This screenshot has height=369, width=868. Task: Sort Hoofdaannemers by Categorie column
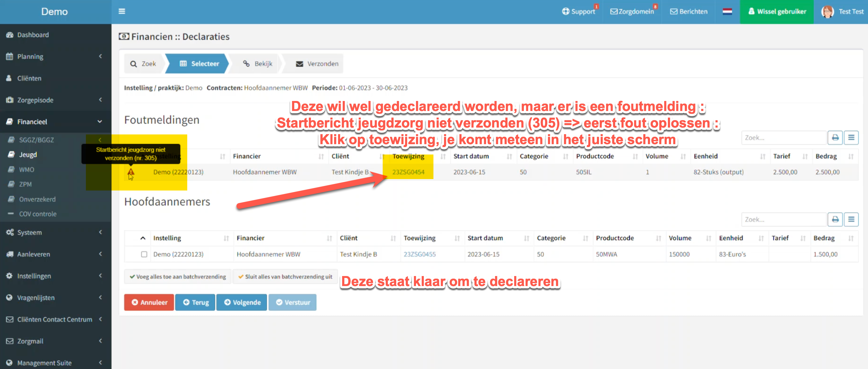tap(563, 238)
